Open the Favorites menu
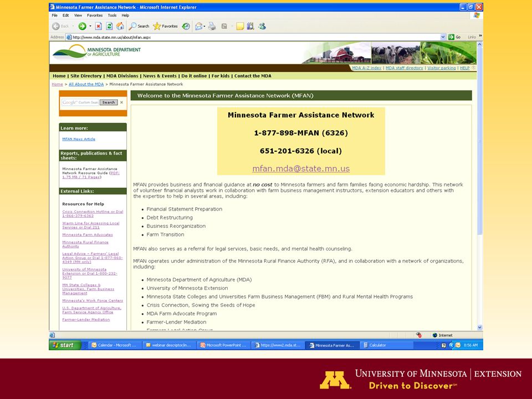 (x=95, y=16)
